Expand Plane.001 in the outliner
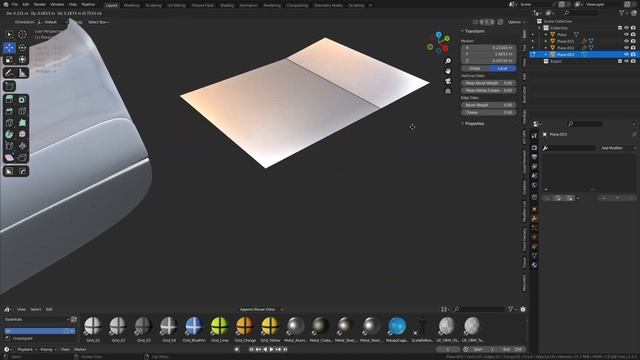This screenshot has height=360, width=640. pos(546,41)
